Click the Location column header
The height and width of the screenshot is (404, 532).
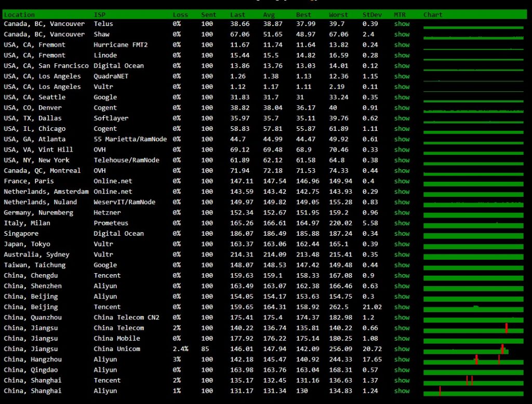pos(19,15)
